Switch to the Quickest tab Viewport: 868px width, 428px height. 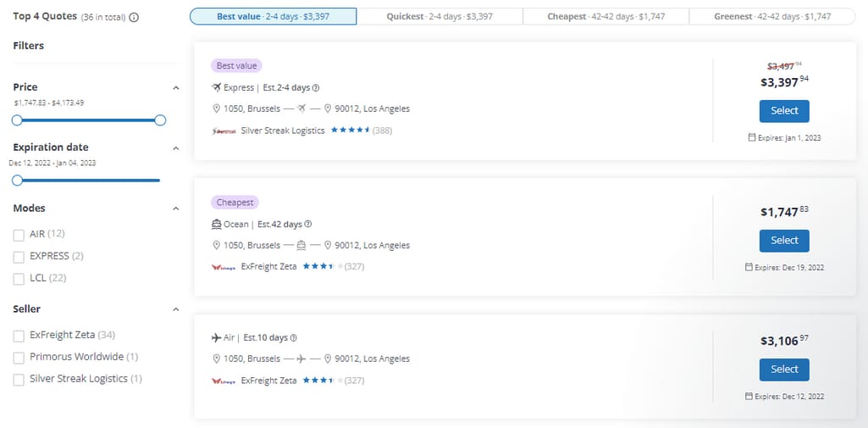coord(440,17)
